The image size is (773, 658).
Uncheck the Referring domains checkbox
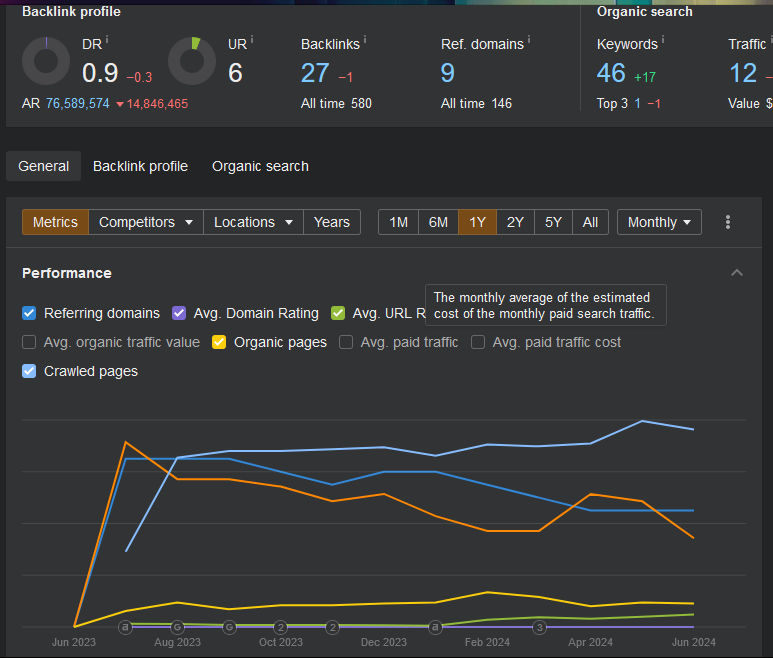pyautogui.click(x=30, y=313)
